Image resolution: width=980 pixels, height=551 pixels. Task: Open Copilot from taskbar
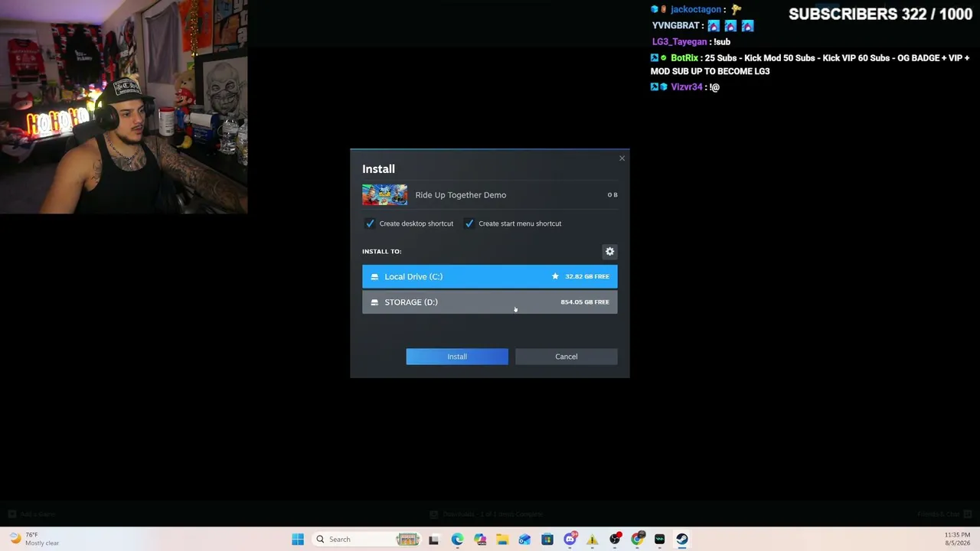click(480, 540)
